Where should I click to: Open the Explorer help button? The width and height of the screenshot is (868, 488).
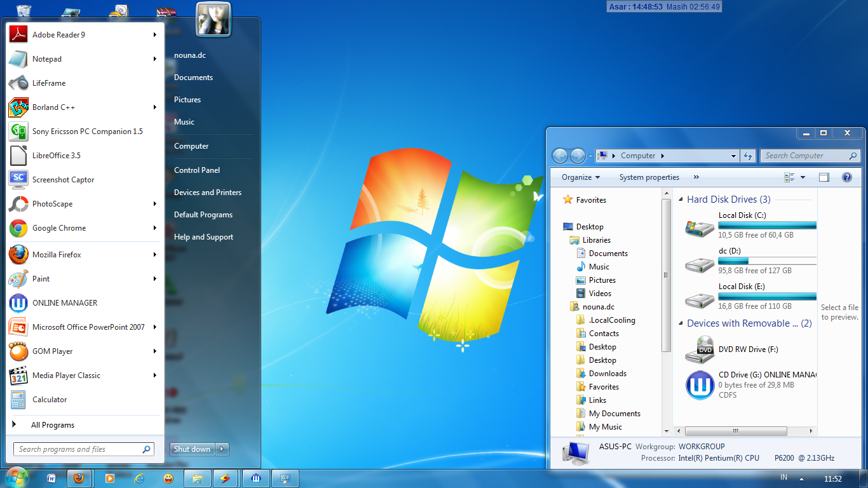click(847, 177)
